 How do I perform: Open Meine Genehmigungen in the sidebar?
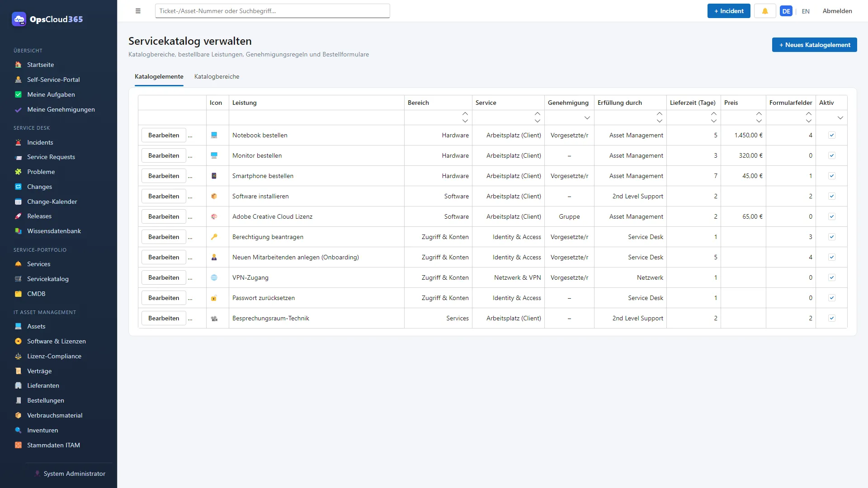[61, 109]
